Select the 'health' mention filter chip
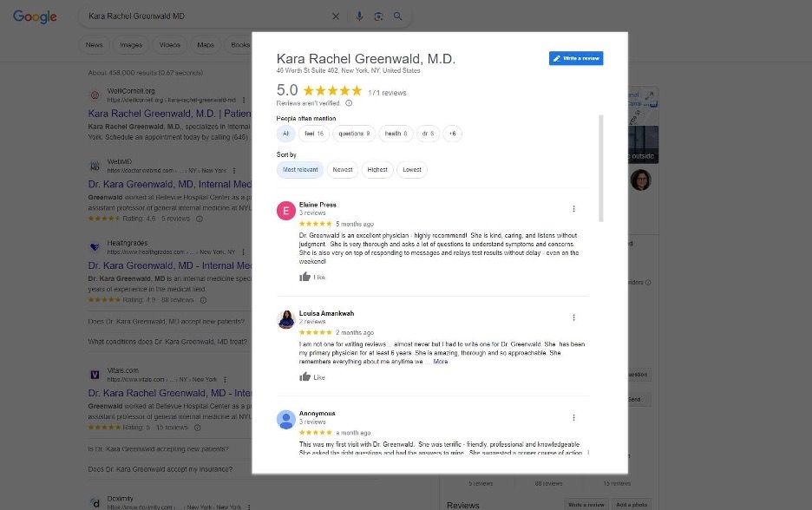 (x=396, y=134)
